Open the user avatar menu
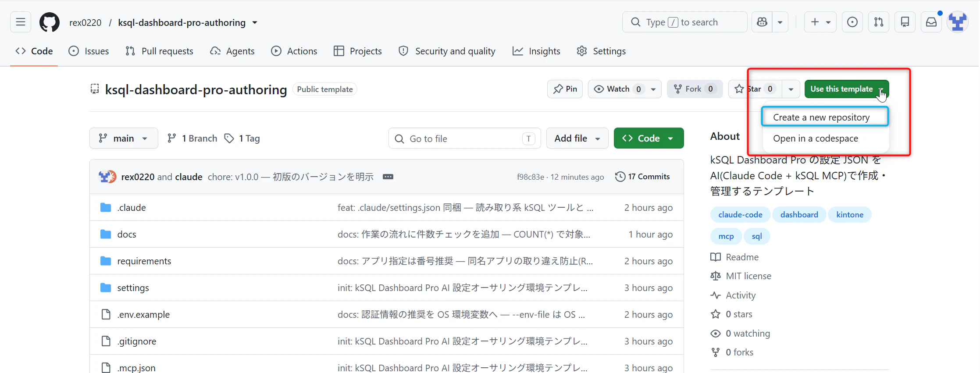The height and width of the screenshot is (373, 980). 958,22
